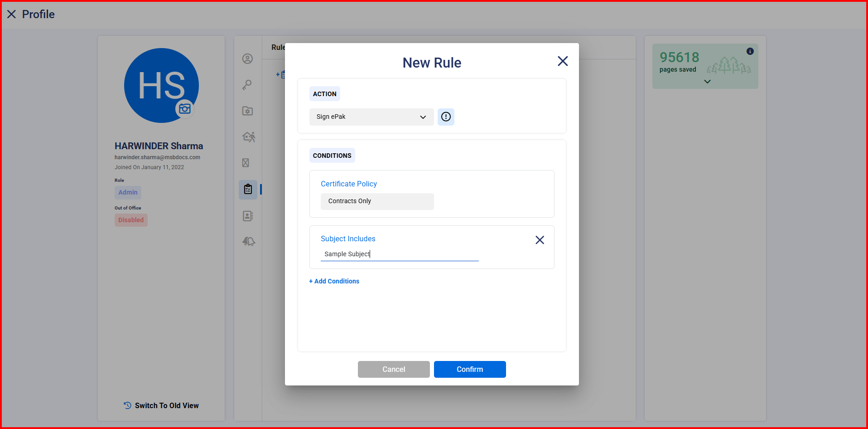Screen dimensions: 868x429
Task: Click the Add Conditions link
Action: (334, 281)
